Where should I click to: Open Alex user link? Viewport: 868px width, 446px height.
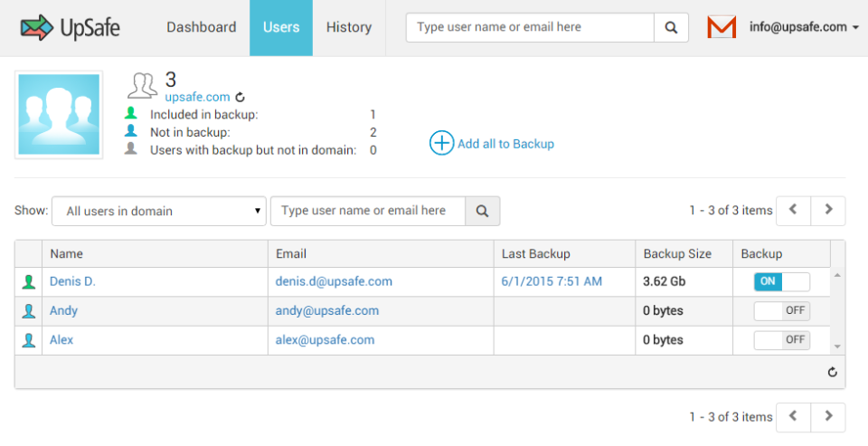point(61,339)
